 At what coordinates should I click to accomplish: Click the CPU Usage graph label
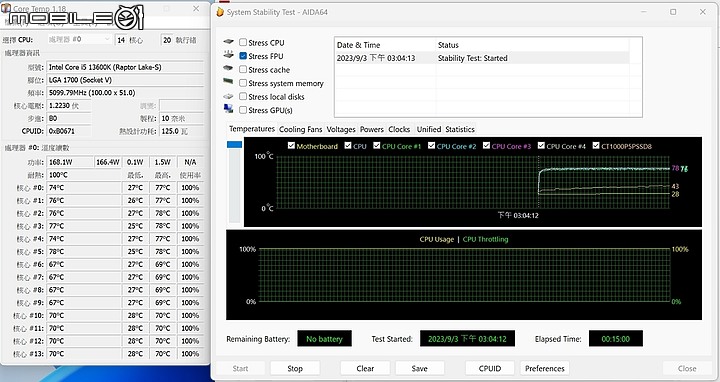(436, 239)
